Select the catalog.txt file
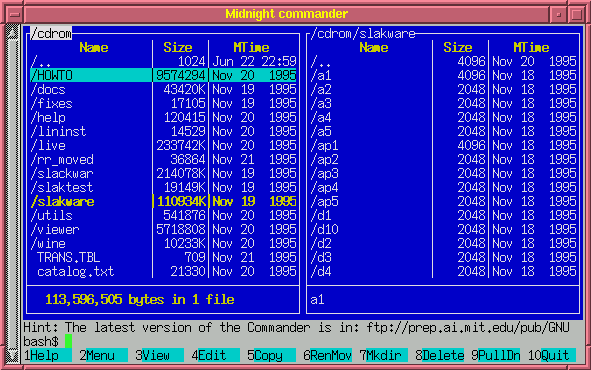Image resolution: width=591 pixels, height=370 pixels. coord(163,271)
